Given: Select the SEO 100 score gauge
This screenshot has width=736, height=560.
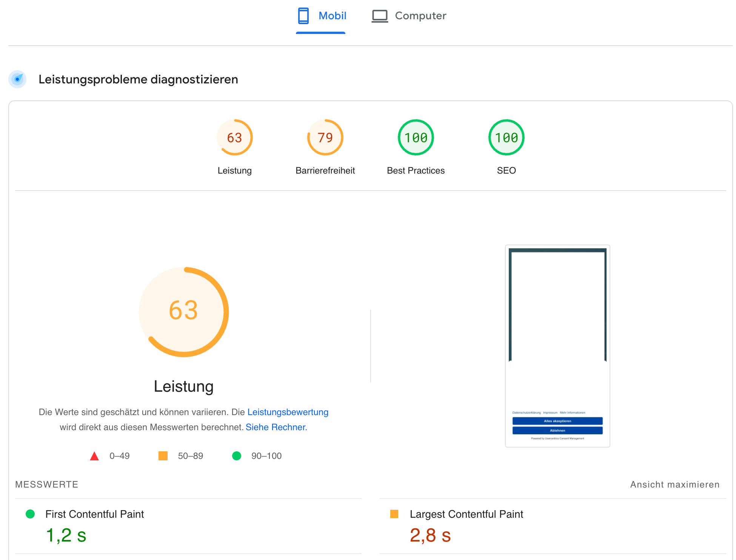Looking at the screenshot, I should tap(506, 137).
